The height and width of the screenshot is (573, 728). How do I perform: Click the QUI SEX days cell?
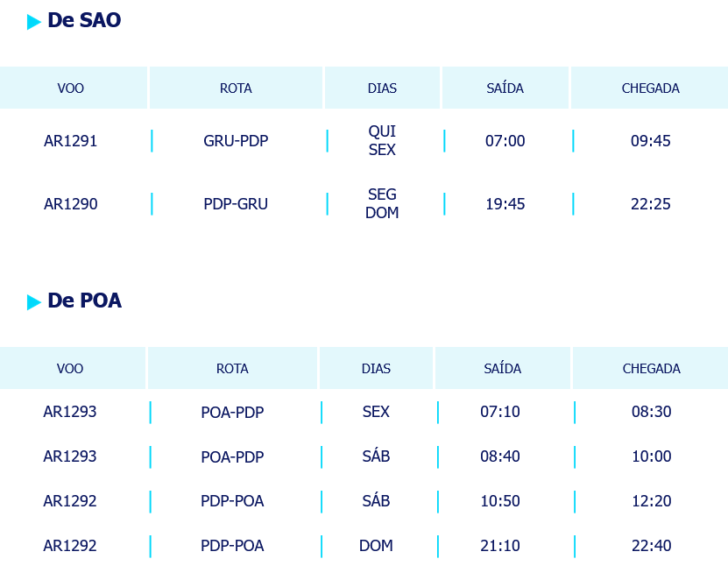[382, 140]
